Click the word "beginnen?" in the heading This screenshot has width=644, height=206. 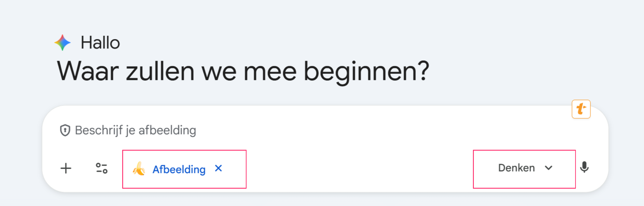(x=366, y=72)
